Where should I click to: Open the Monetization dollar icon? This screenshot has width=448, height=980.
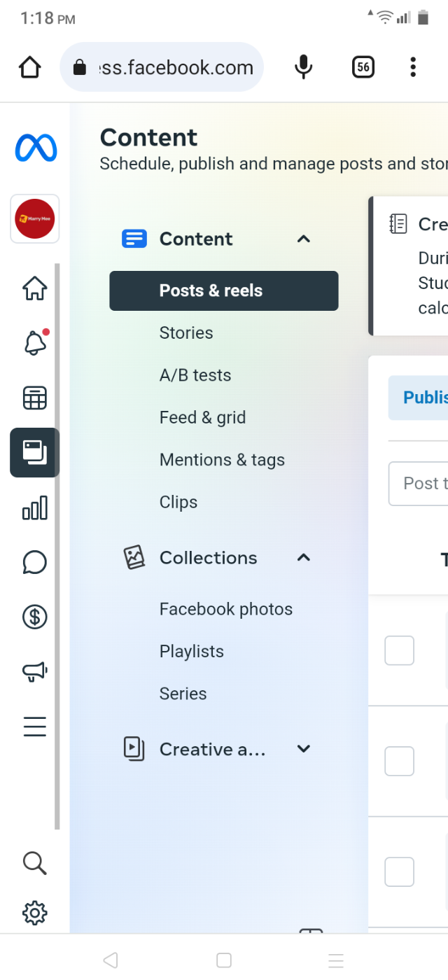[34, 617]
